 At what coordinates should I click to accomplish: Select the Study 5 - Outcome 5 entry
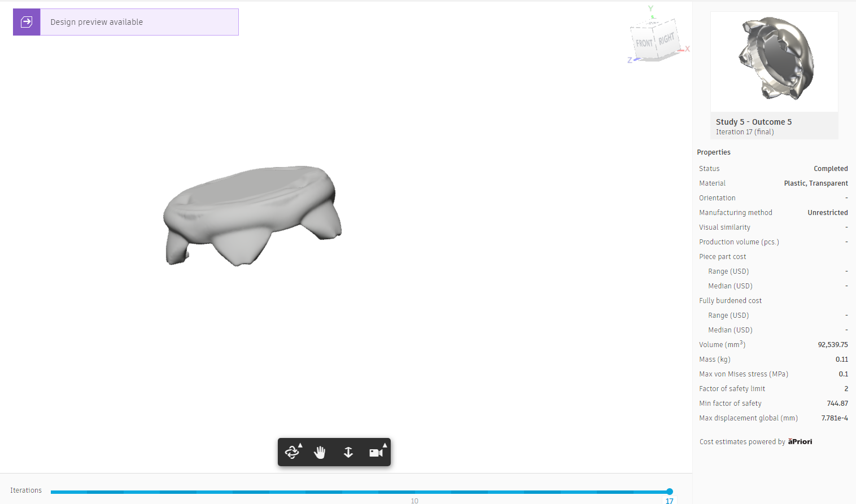pyautogui.click(x=753, y=122)
